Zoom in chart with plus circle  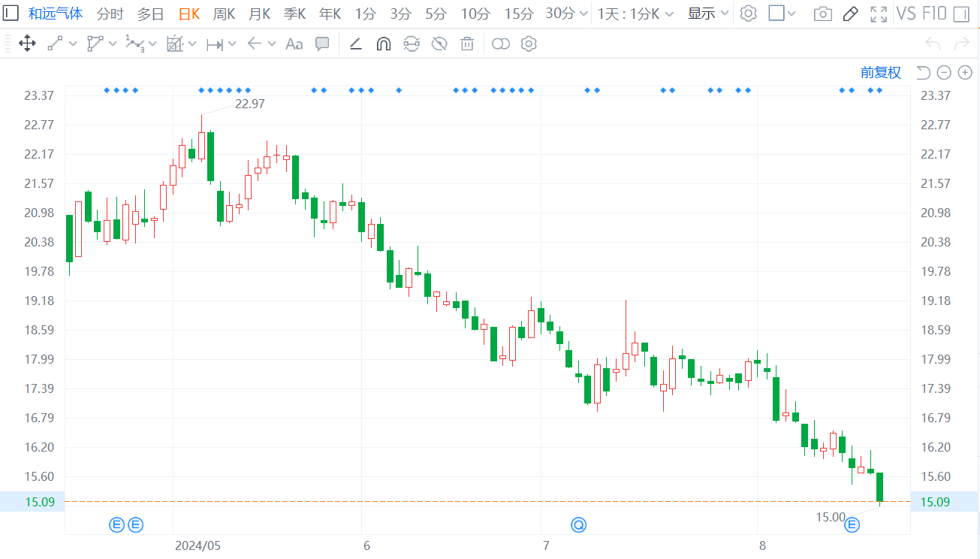click(x=965, y=73)
